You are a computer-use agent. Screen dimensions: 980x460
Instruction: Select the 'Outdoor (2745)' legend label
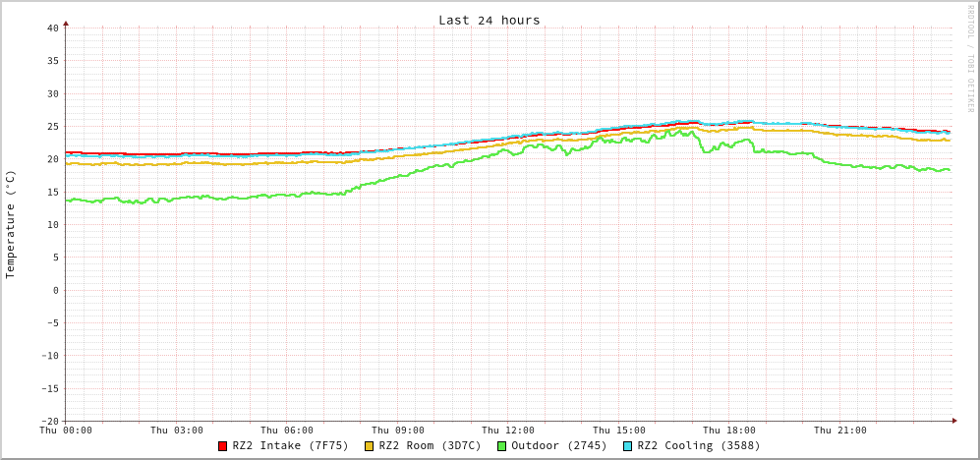coord(558,446)
